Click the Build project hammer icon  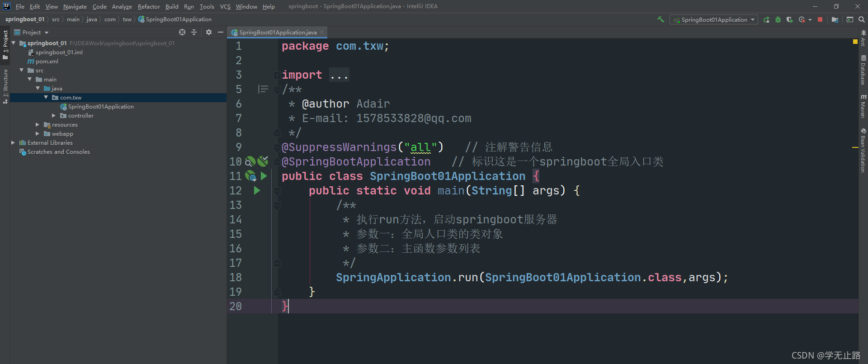click(660, 19)
